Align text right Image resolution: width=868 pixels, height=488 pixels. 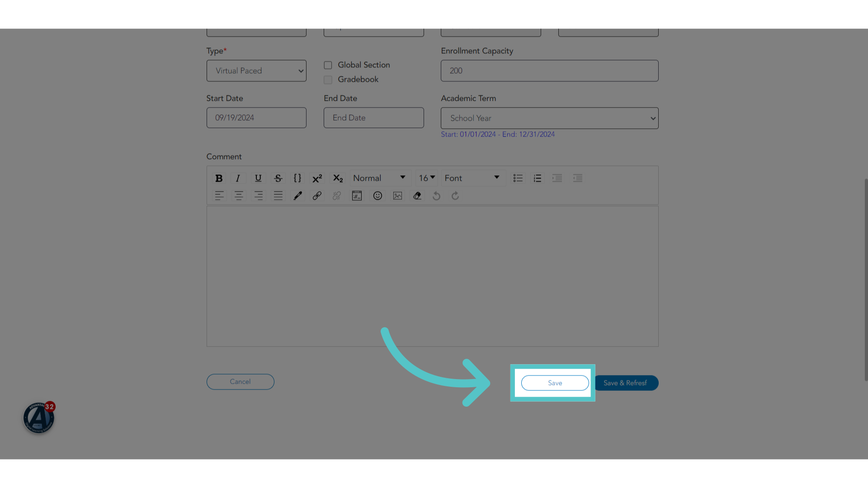point(259,196)
